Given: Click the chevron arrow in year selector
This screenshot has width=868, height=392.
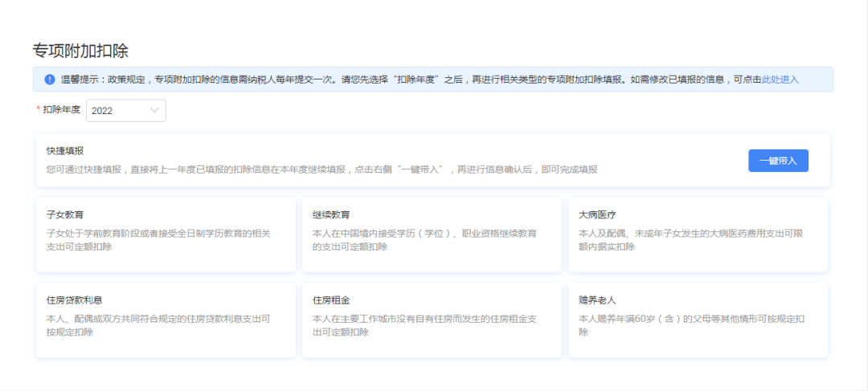Looking at the screenshot, I should pos(154,110).
